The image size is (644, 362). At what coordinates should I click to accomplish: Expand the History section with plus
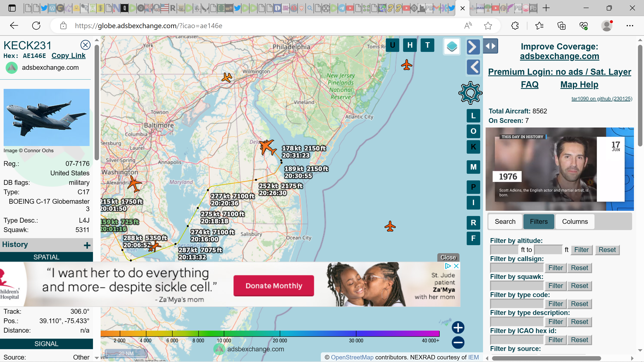pyautogui.click(x=87, y=245)
